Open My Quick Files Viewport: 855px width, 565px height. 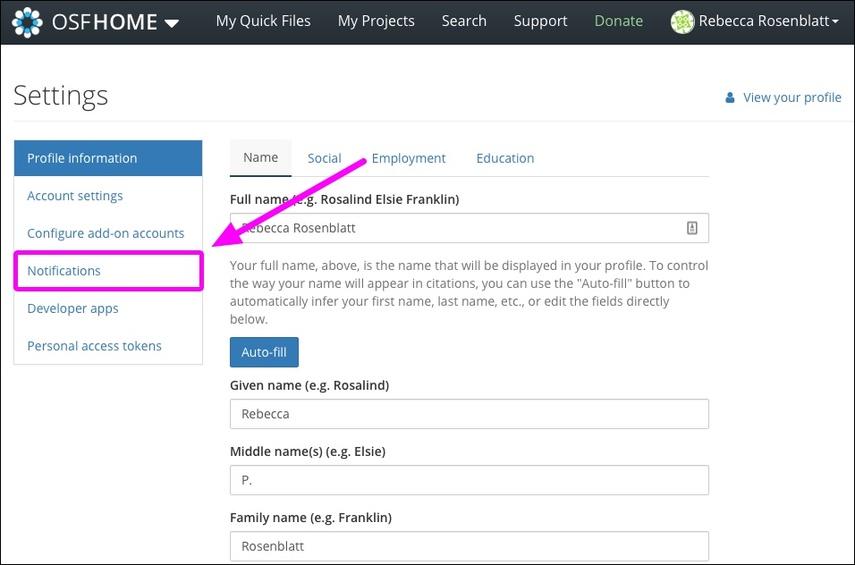coord(263,21)
